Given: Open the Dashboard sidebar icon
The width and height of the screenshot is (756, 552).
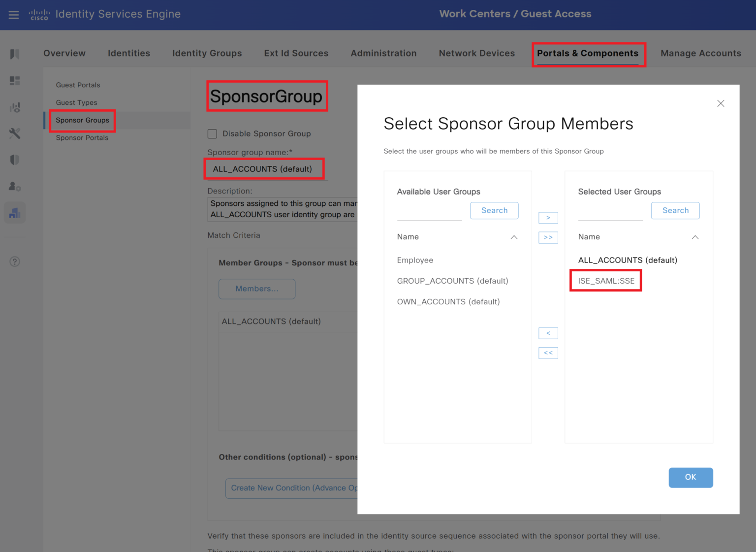Looking at the screenshot, I should tap(15, 80).
